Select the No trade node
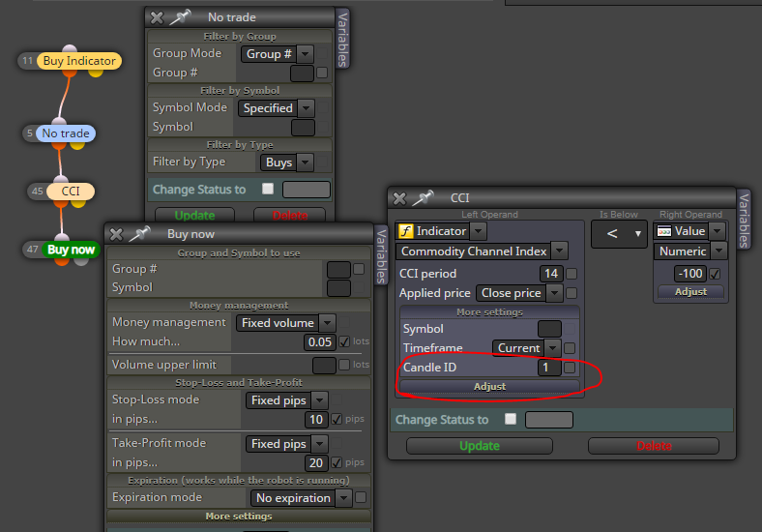The width and height of the screenshot is (762, 532). pyautogui.click(x=66, y=133)
